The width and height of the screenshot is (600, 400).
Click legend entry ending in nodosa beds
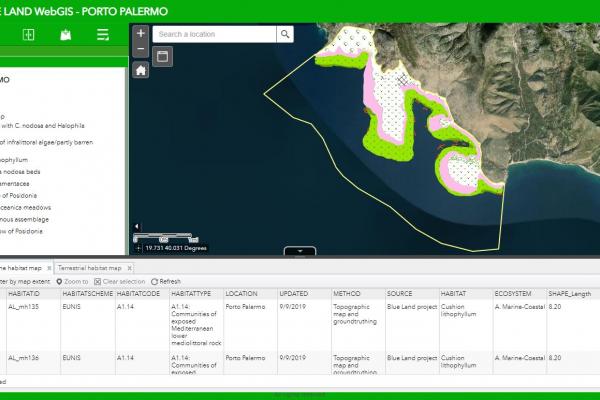20,172
